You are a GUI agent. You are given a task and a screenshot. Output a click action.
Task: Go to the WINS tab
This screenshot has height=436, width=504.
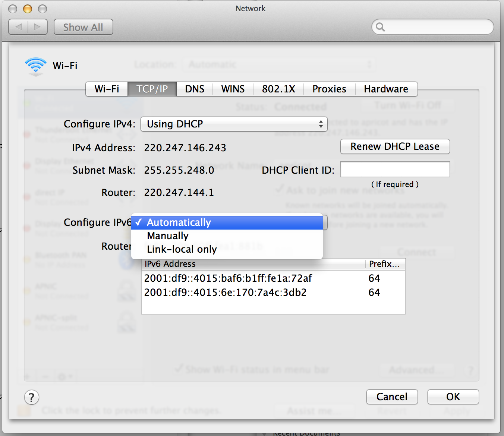233,89
